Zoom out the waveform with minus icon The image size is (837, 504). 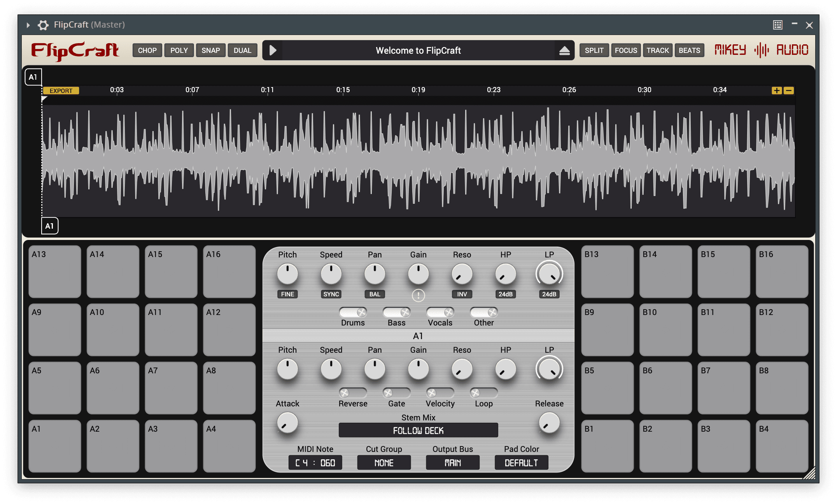coord(789,91)
